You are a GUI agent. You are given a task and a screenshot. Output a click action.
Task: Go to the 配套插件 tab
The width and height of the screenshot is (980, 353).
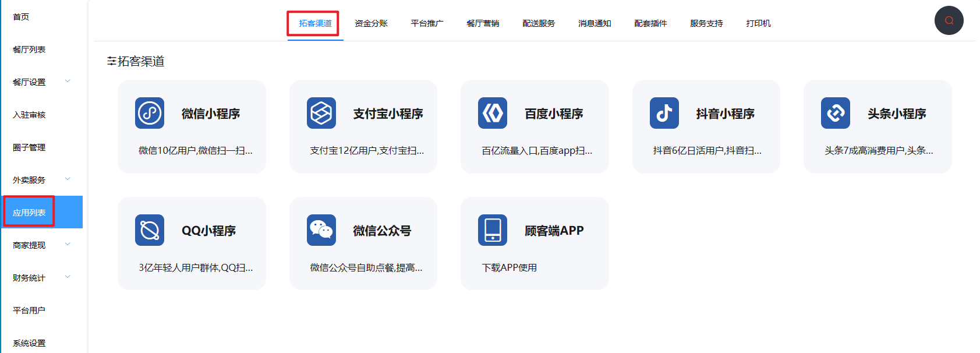coord(650,23)
